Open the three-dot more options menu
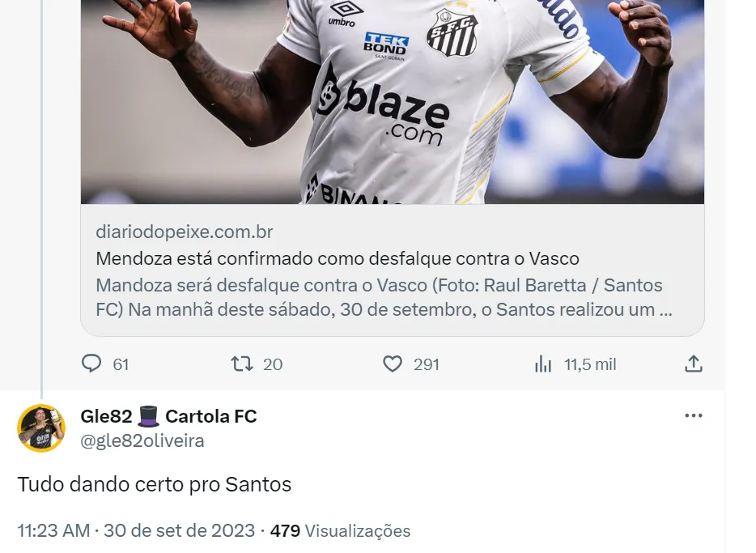Viewport: 756px width, 553px height. pyautogui.click(x=694, y=415)
